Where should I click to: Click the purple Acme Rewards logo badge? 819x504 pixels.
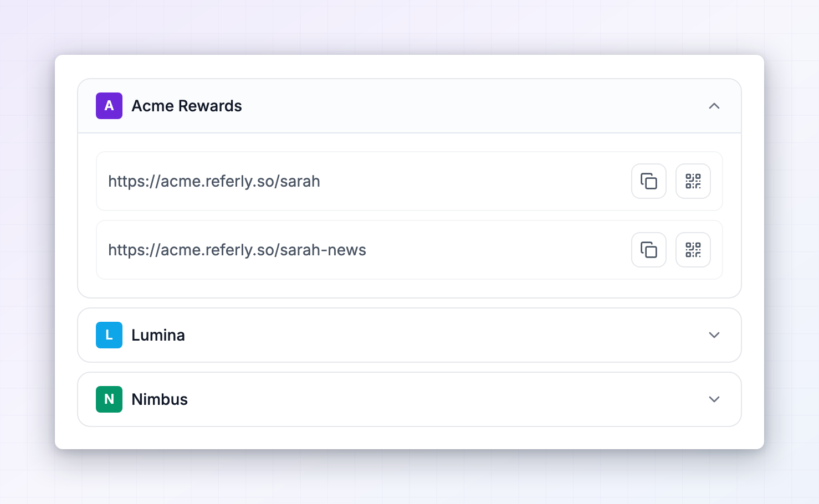click(109, 106)
